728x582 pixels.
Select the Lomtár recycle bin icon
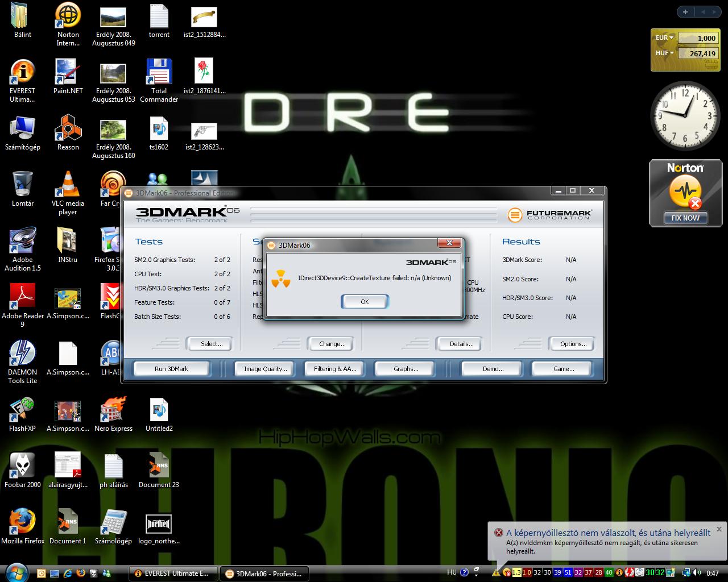[23, 190]
